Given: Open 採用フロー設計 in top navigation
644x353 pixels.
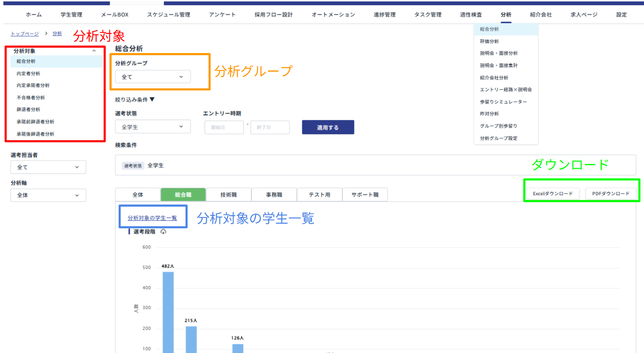Looking at the screenshot, I should click(274, 15).
